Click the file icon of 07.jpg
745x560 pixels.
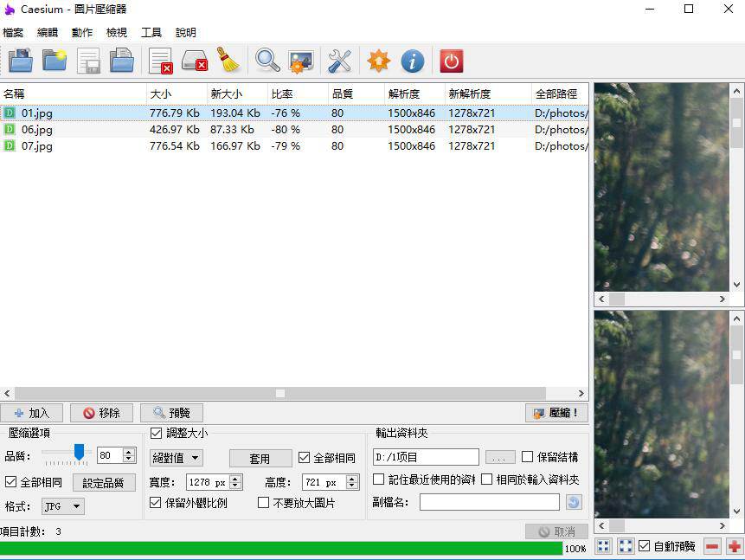coord(10,146)
